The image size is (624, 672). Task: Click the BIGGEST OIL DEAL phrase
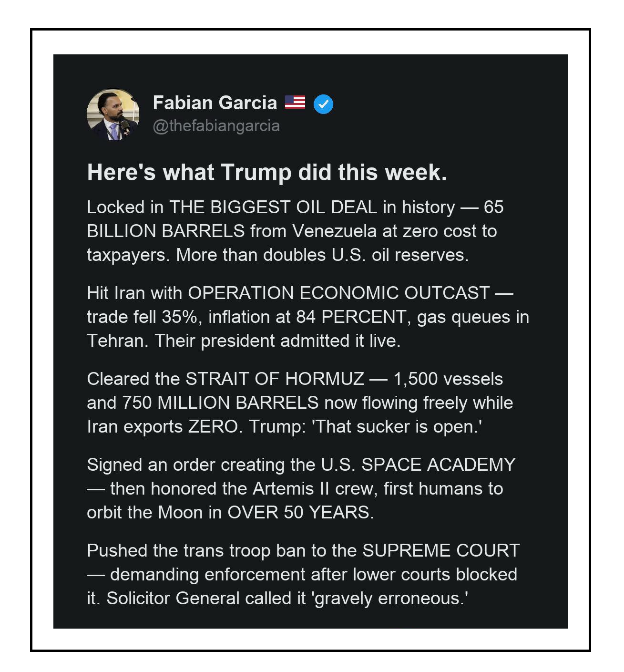[x=295, y=207]
